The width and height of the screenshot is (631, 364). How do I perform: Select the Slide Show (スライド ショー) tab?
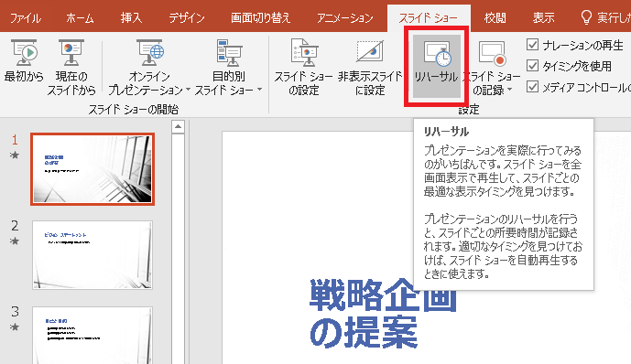pyautogui.click(x=429, y=18)
